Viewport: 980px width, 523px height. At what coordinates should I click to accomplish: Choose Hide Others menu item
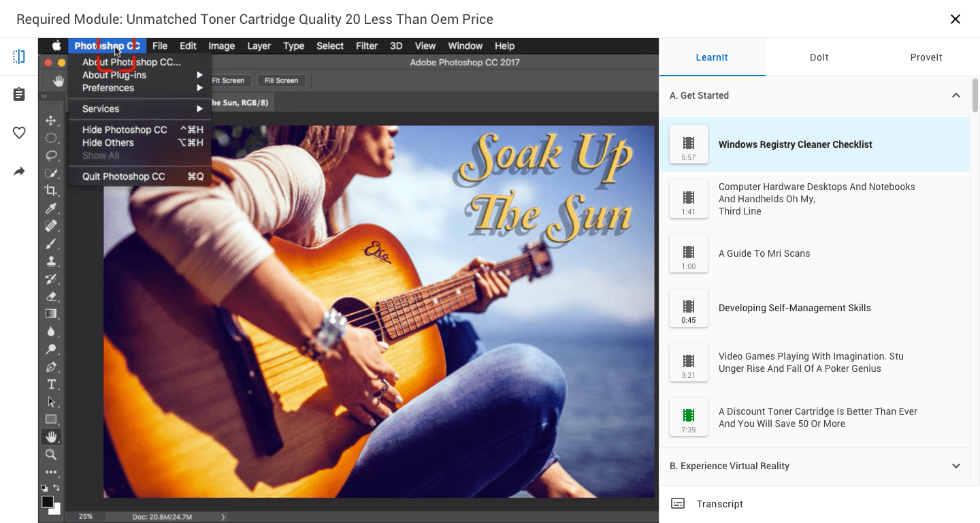click(140, 142)
